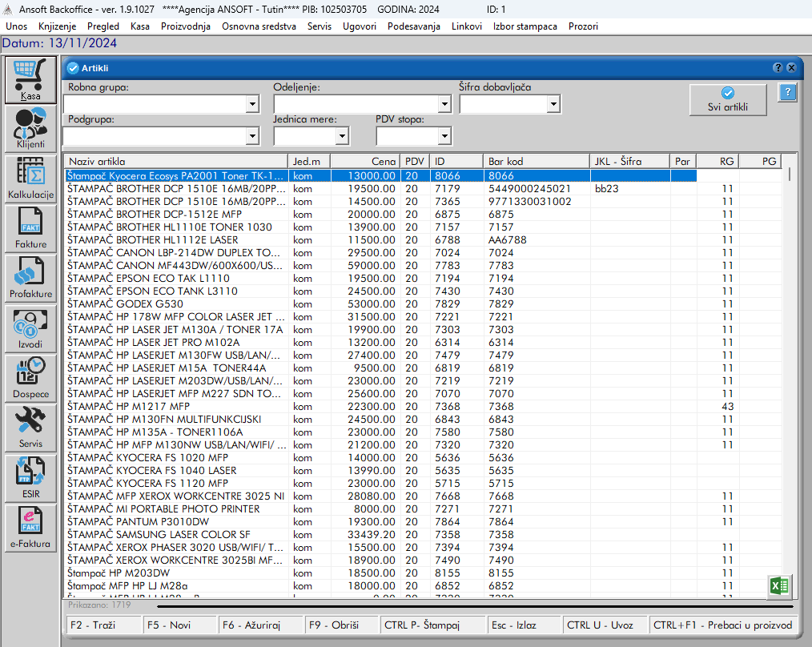This screenshot has height=647, width=812.
Task: Open the Izbor stampaca menu
Action: 525,26
